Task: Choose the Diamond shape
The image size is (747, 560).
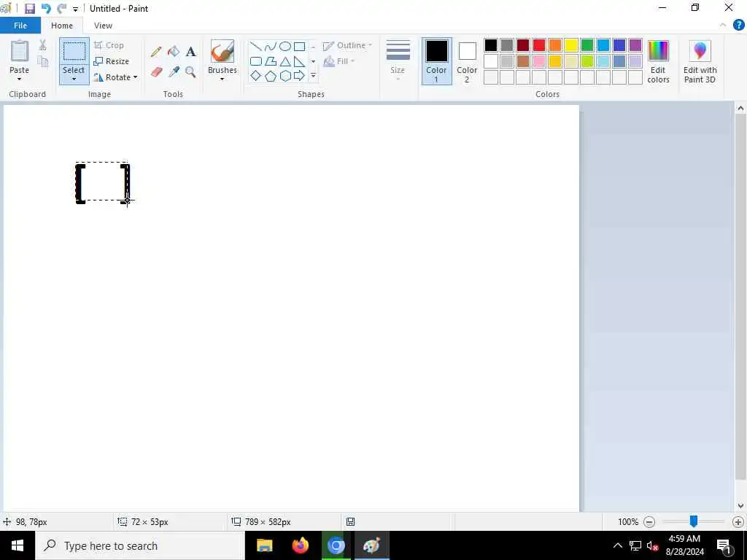Action: coord(256,76)
